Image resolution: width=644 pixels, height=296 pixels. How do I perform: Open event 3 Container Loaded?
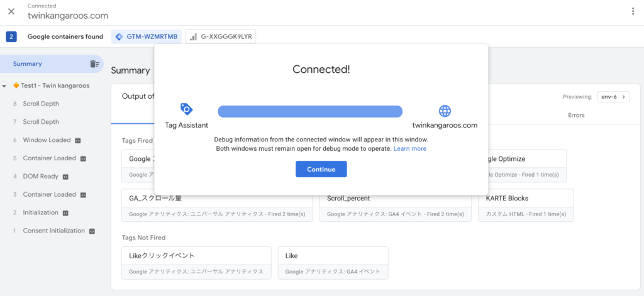pos(49,194)
